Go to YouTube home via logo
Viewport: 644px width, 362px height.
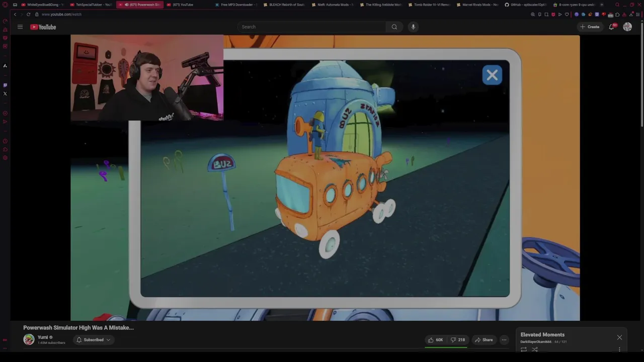pos(43,27)
